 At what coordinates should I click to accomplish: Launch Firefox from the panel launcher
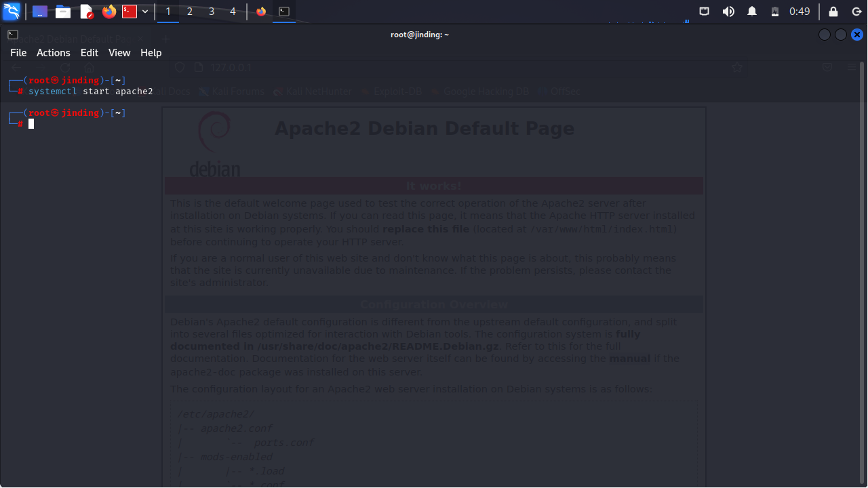(109, 12)
